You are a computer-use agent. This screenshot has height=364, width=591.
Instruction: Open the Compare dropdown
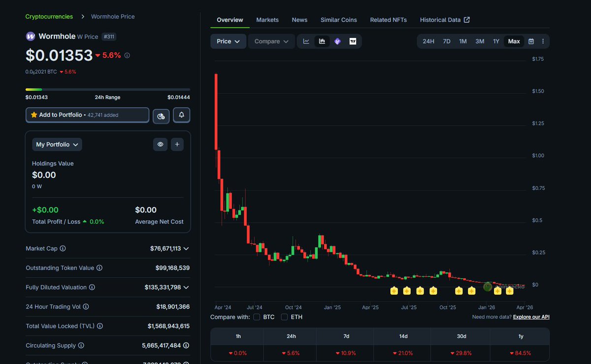tap(271, 41)
